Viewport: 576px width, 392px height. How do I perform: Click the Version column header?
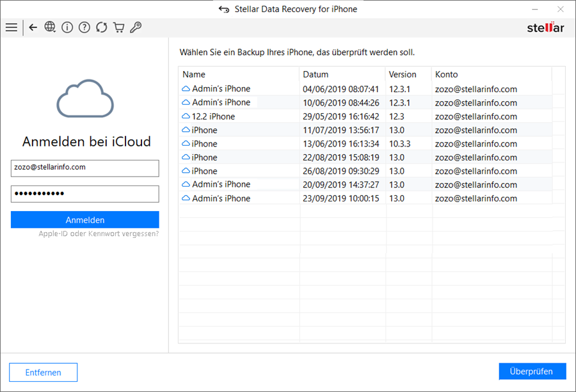408,74
